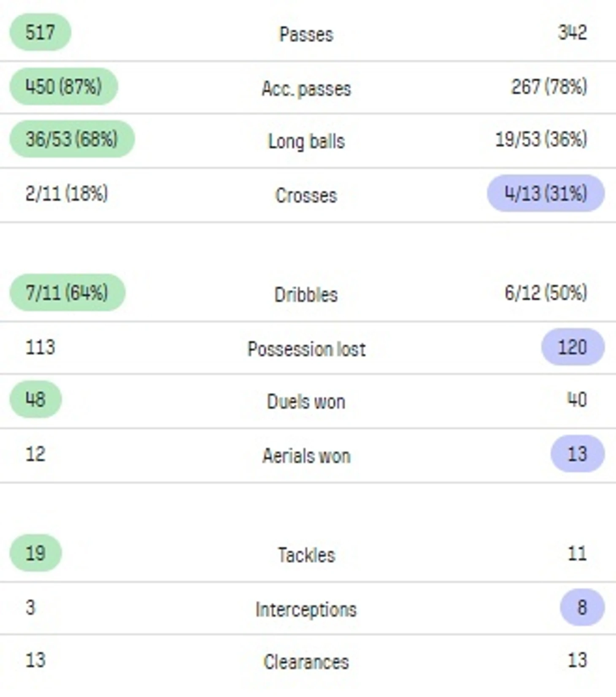This screenshot has width=616, height=697.
Task: Click the green 19 tackles badge
Action: 35,553
